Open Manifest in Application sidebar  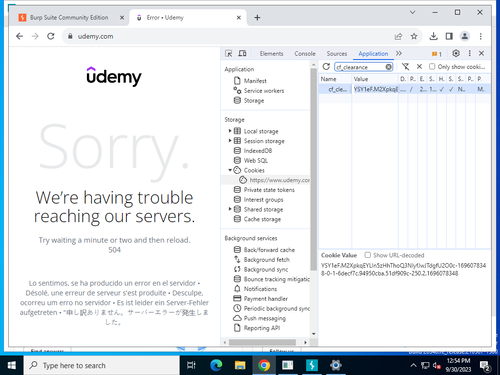pos(255,81)
